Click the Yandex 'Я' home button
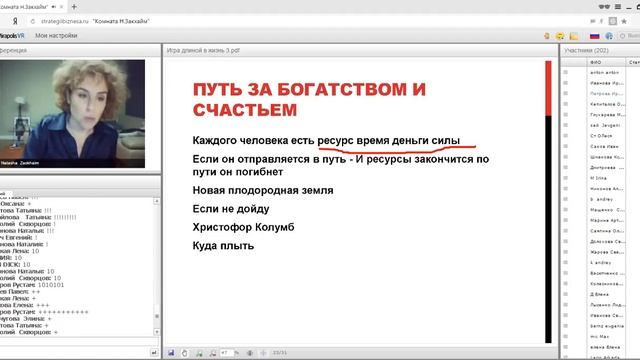This screenshot has height=360, width=640. [x=15, y=21]
